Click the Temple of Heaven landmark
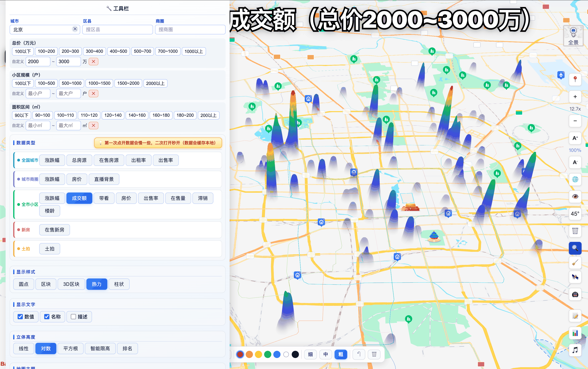The width and height of the screenshot is (588, 369). coord(434,236)
